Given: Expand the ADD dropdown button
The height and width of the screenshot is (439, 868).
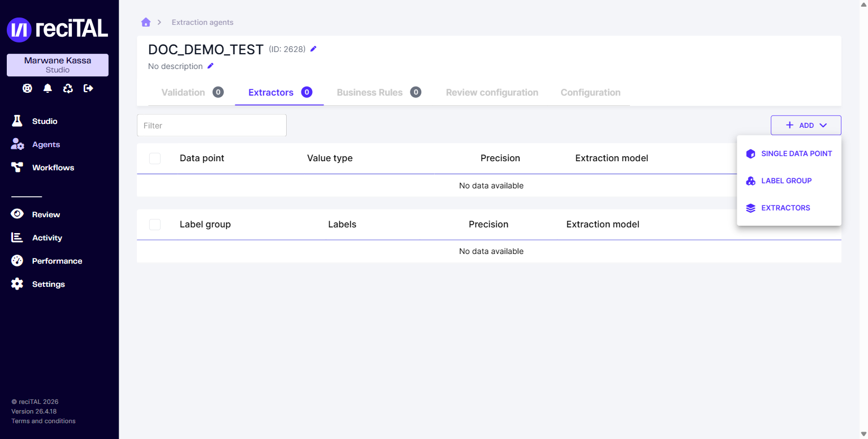Looking at the screenshot, I should point(806,125).
